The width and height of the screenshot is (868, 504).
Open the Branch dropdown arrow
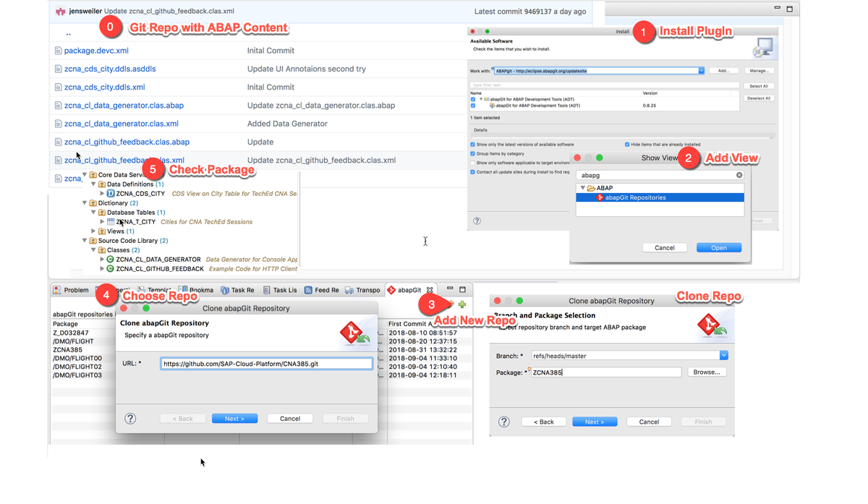click(723, 356)
